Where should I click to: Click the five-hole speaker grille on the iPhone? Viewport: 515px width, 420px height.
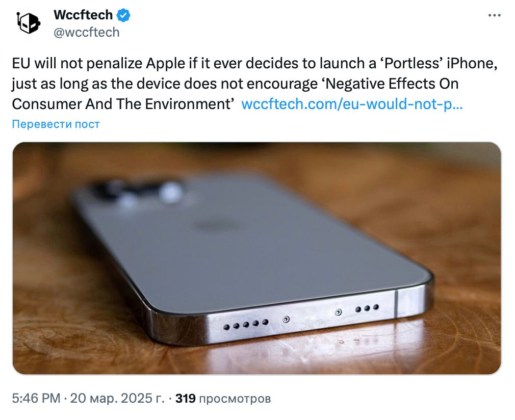(x=245, y=325)
